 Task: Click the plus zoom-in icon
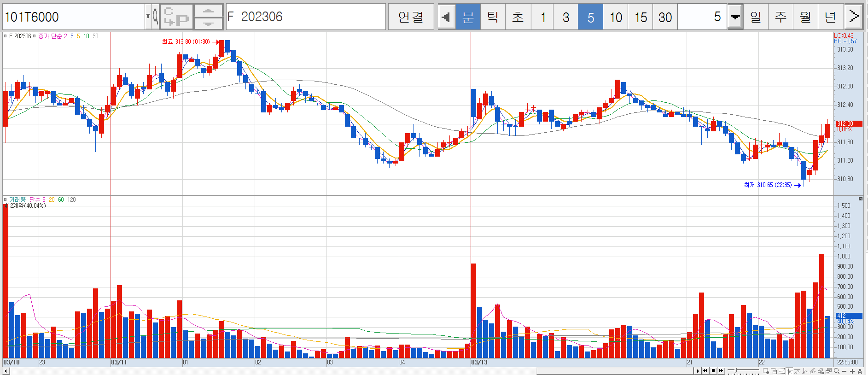(x=852, y=371)
